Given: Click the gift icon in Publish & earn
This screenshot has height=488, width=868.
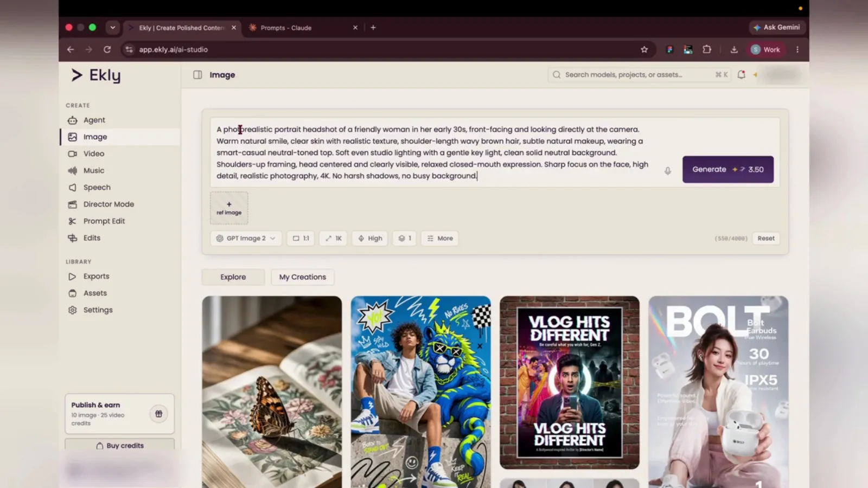Looking at the screenshot, I should (x=158, y=414).
